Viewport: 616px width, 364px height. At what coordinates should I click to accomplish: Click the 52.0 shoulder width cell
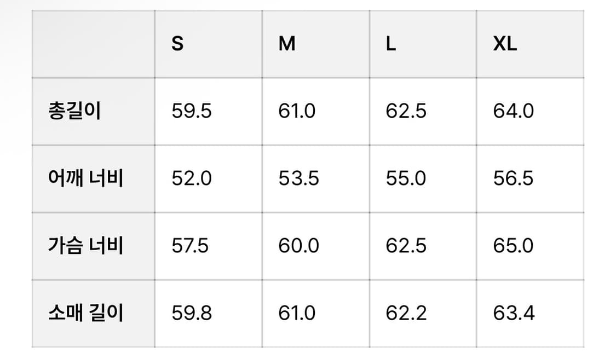(x=208, y=179)
